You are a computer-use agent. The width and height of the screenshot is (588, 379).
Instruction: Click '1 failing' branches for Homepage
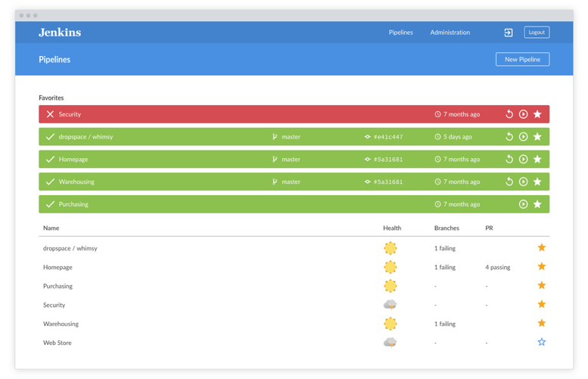pyautogui.click(x=445, y=267)
